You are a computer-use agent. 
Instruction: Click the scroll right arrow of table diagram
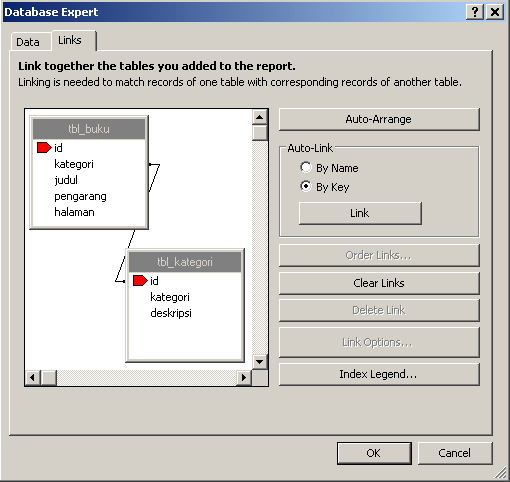[244, 378]
